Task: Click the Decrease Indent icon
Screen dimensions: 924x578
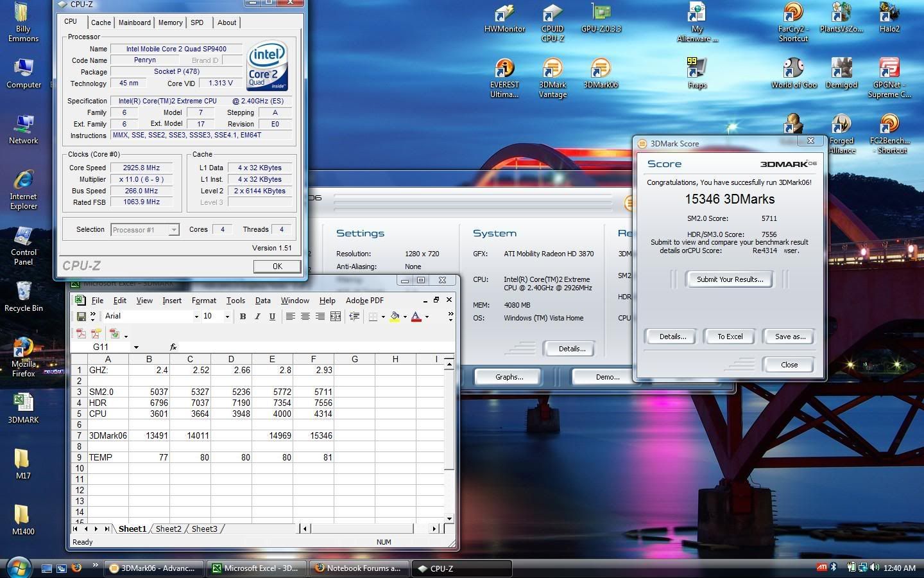Action: pos(354,316)
